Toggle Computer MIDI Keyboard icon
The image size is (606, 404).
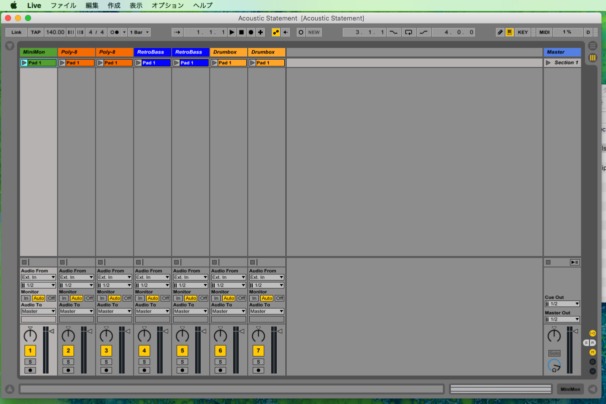[509, 32]
